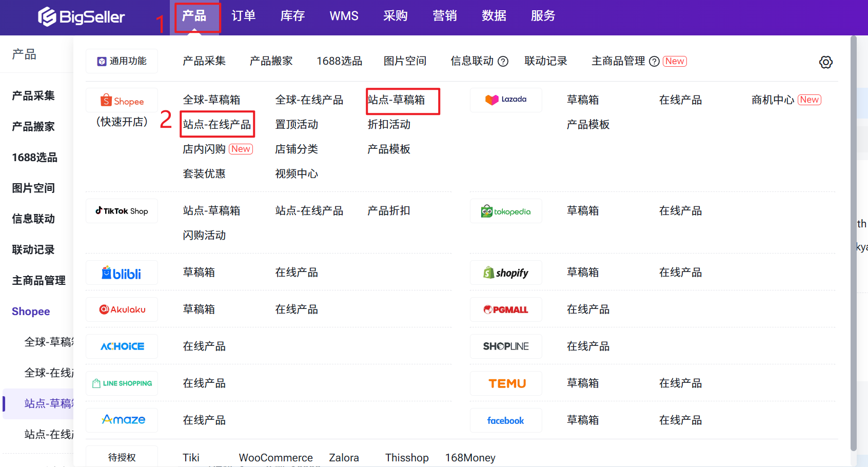
Task: Click the BigSeller logo
Action: tap(81, 16)
